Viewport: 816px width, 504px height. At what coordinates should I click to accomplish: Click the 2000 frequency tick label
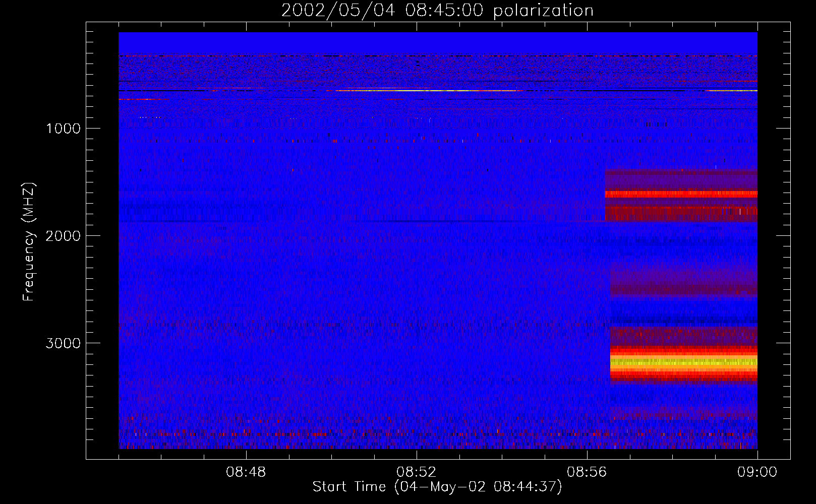[63, 236]
